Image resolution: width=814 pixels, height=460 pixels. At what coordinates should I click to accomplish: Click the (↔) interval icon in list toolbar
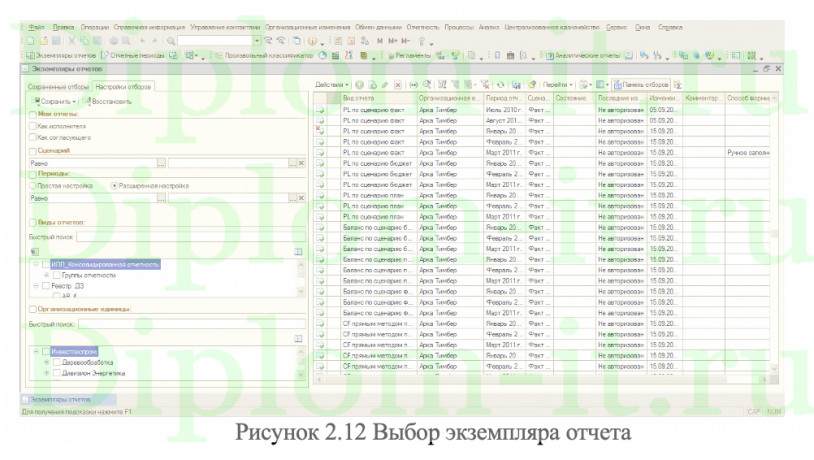[413, 85]
